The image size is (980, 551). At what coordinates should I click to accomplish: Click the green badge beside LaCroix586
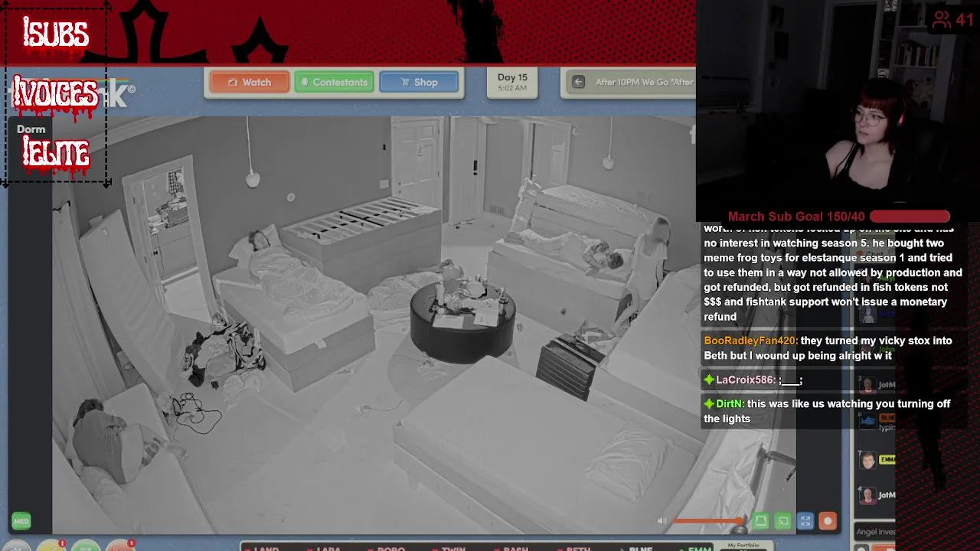point(709,380)
